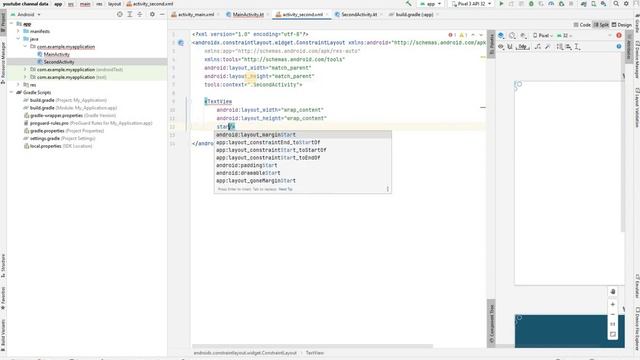Click the gutter class icon on line 2

click(x=181, y=42)
